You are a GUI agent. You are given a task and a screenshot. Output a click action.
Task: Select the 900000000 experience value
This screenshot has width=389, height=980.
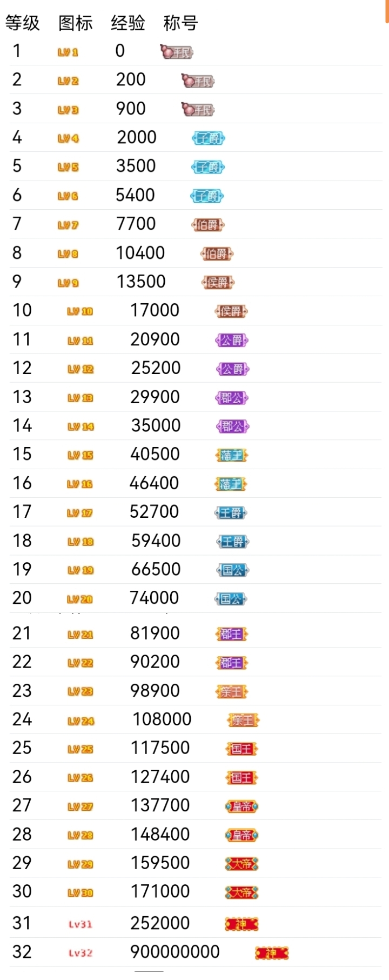click(x=175, y=952)
